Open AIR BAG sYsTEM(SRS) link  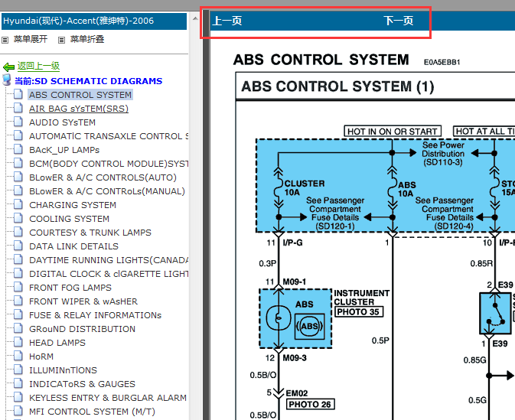pyautogui.click(x=79, y=109)
